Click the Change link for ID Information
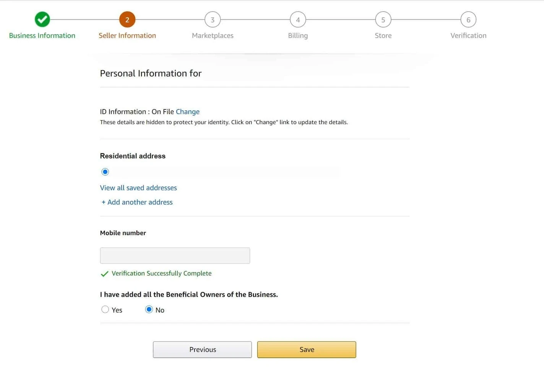 [188, 112]
